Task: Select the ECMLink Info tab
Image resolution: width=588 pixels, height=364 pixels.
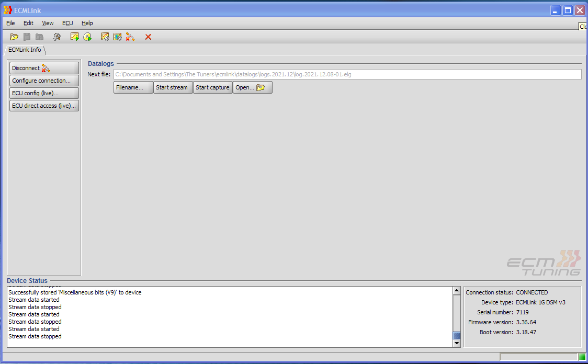Action: tap(25, 50)
